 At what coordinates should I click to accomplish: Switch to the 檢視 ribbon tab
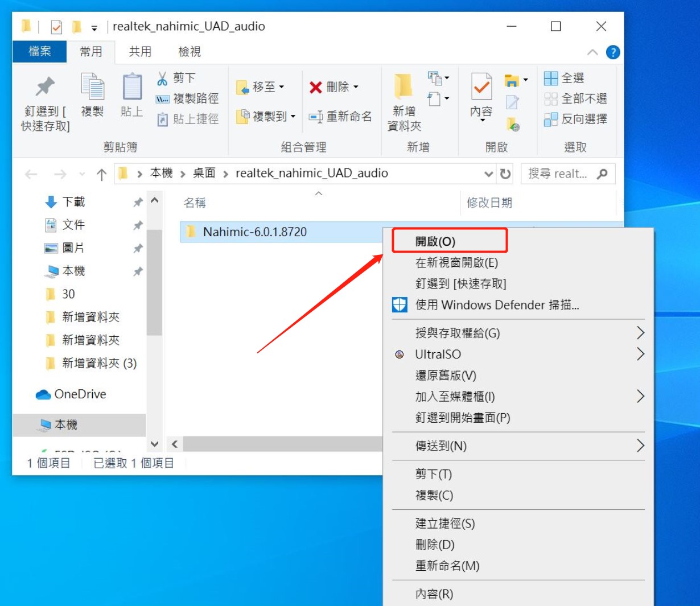190,52
